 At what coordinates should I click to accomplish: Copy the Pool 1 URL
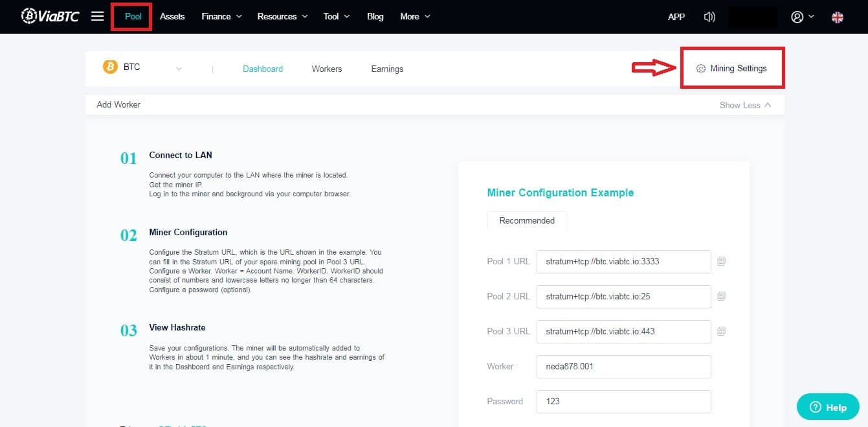[x=722, y=262]
